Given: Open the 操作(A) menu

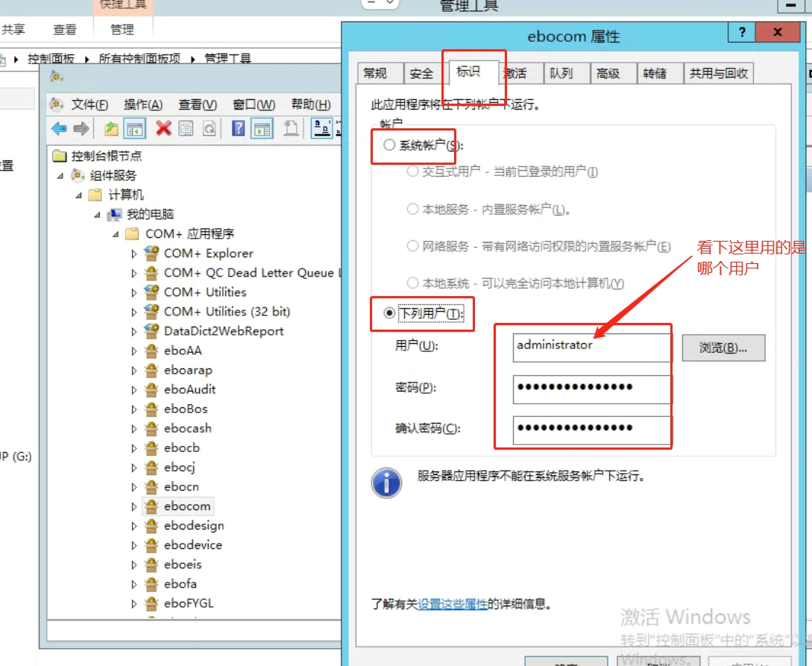Looking at the screenshot, I should point(143,104).
